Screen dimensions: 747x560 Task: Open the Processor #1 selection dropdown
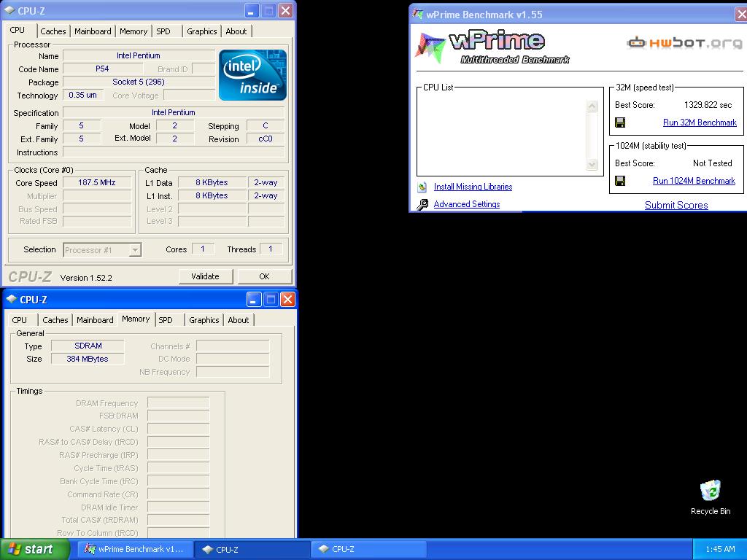(x=102, y=250)
